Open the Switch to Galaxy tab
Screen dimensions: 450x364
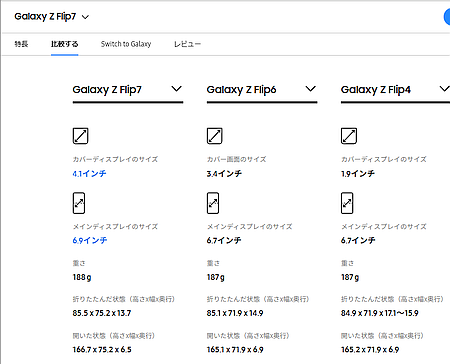pos(126,44)
